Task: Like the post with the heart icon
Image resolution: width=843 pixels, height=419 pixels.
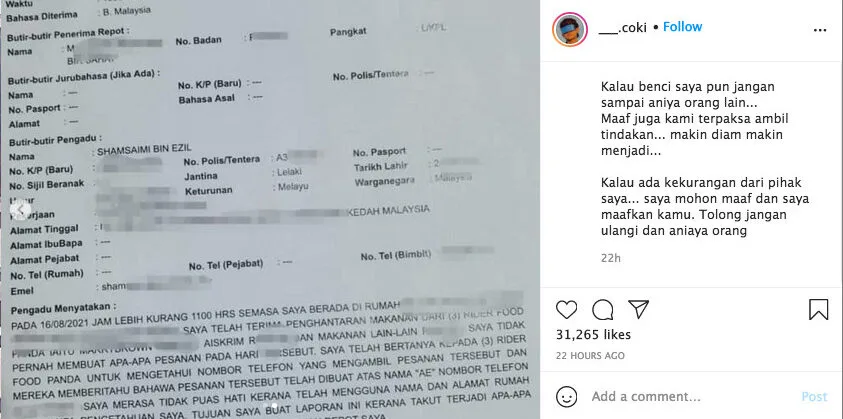Action: click(566, 310)
